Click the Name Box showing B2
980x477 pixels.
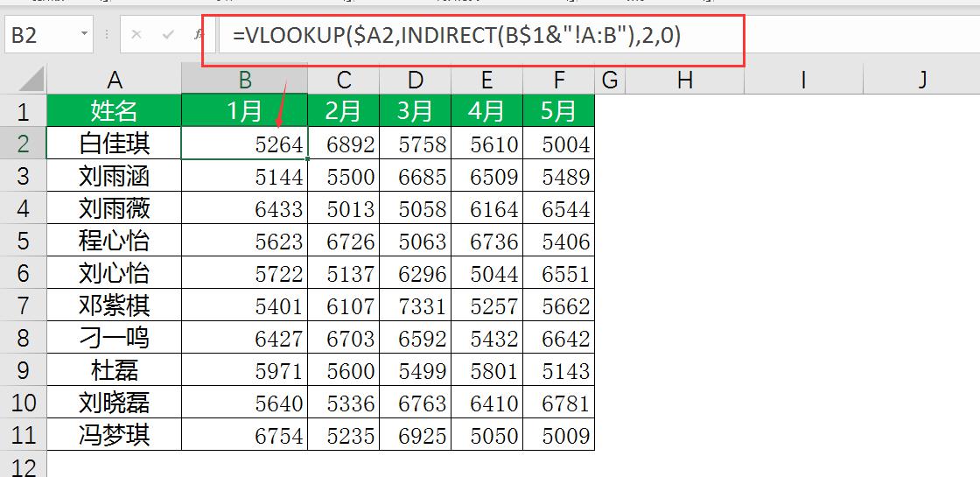pos(49,34)
